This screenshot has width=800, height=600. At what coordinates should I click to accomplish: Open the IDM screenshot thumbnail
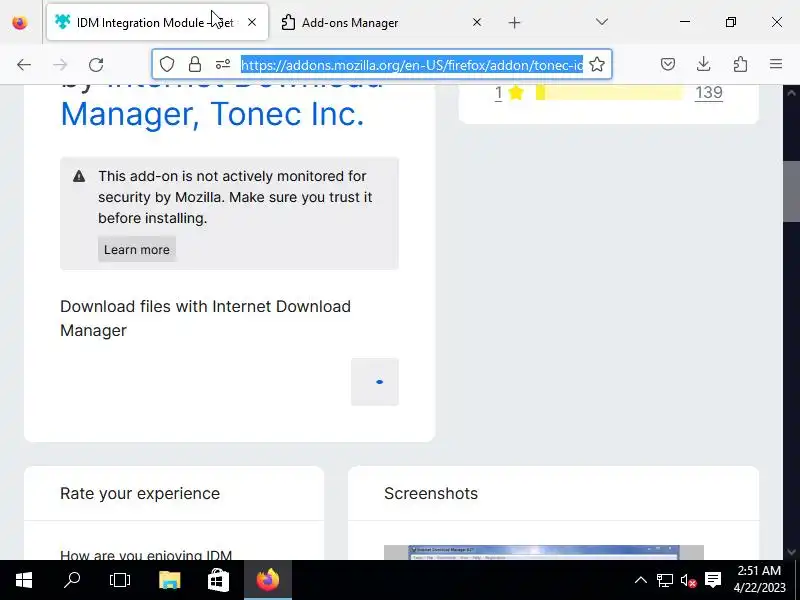coord(544,552)
